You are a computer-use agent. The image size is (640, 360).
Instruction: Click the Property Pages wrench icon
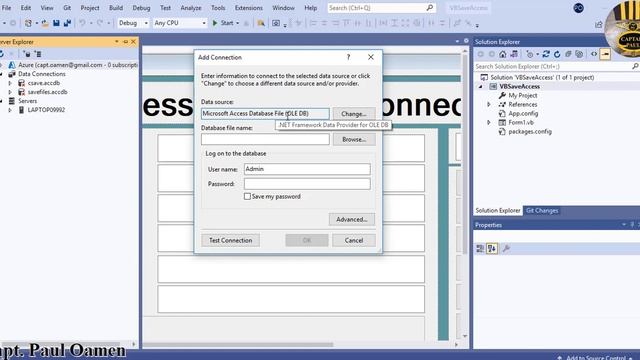click(x=506, y=248)
